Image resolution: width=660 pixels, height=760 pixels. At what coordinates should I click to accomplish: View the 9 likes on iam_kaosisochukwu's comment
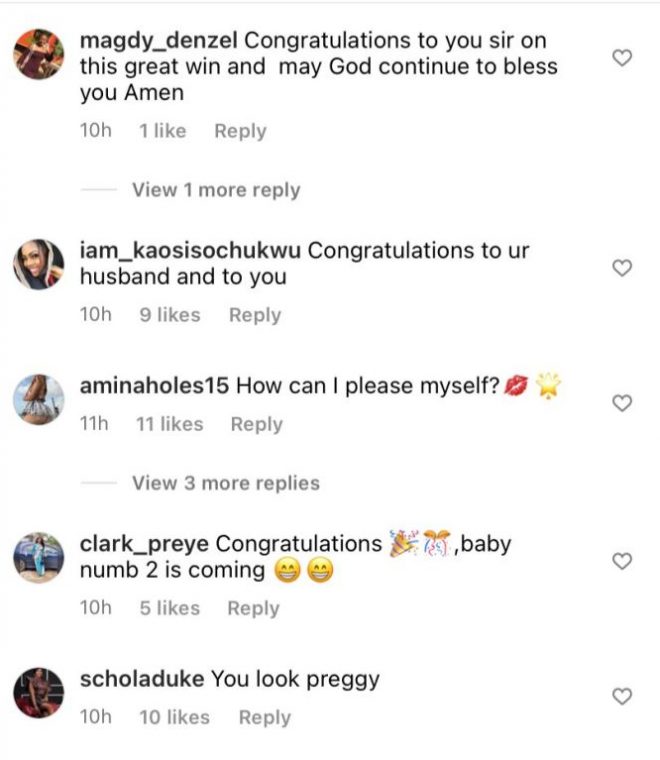(170, 315)
